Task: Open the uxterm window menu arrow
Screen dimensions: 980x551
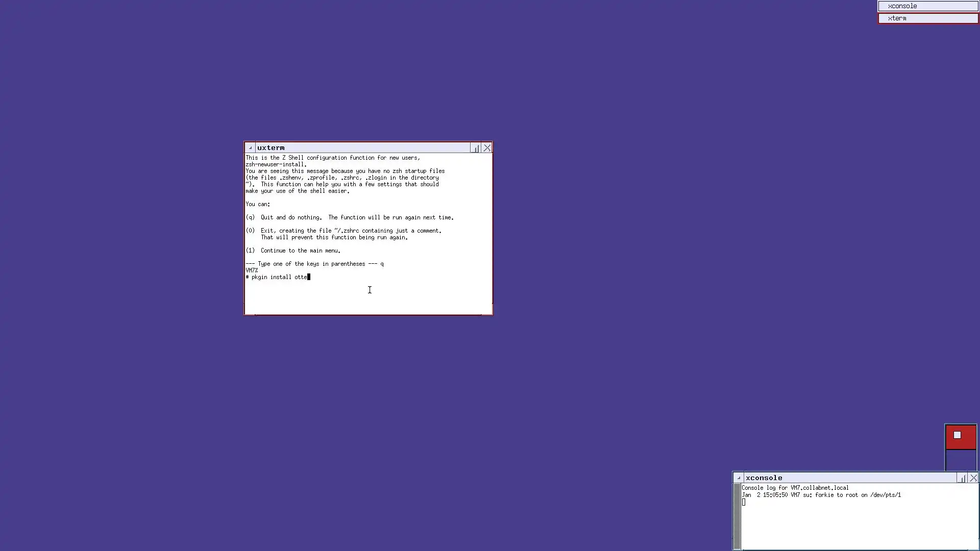Action: 250,148
